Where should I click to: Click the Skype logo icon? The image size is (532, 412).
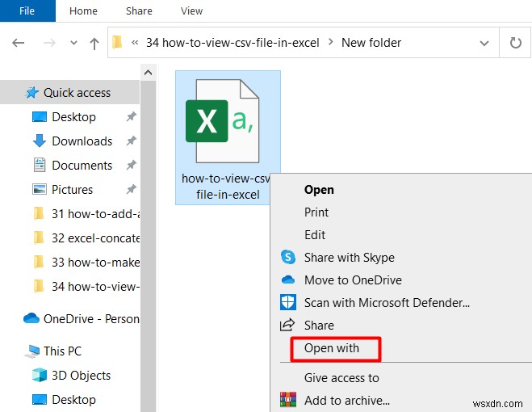(288, 257)
